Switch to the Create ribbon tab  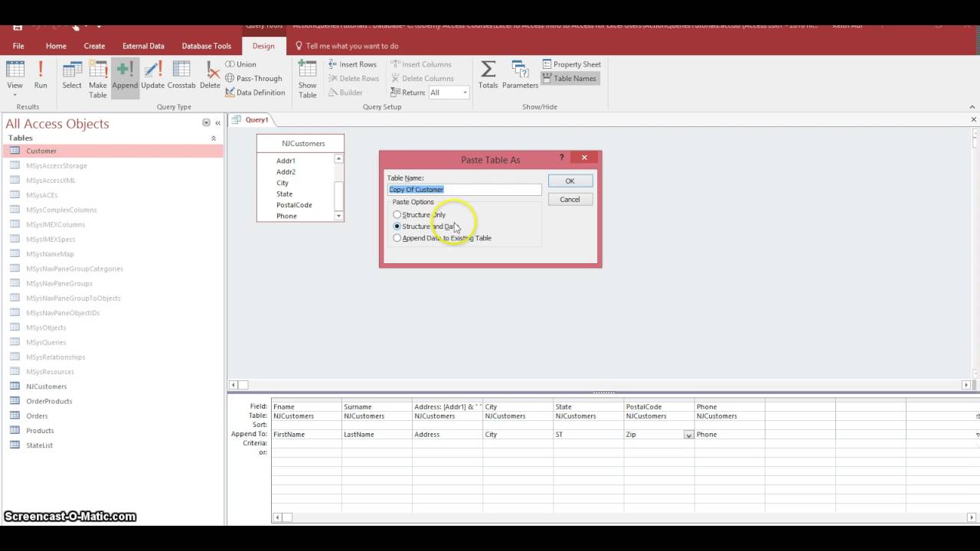coord(94,46)
